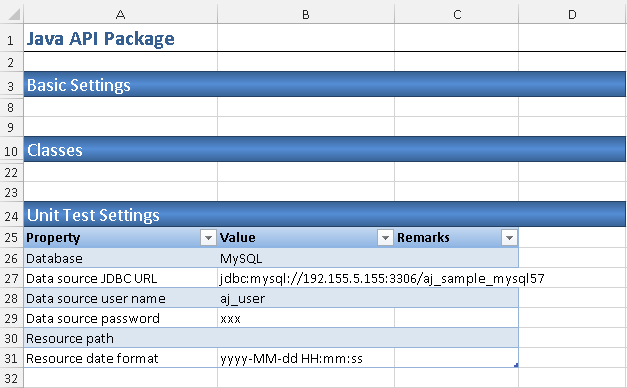
Task: Select the MySQL value cell
Action: (x=306, y=258)
